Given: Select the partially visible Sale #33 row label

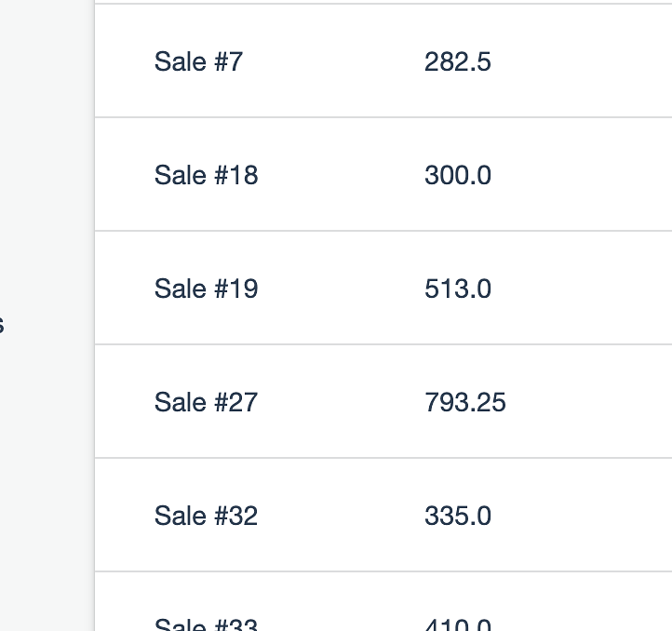Looking at the screenshot, I should [x=206, y=624].
